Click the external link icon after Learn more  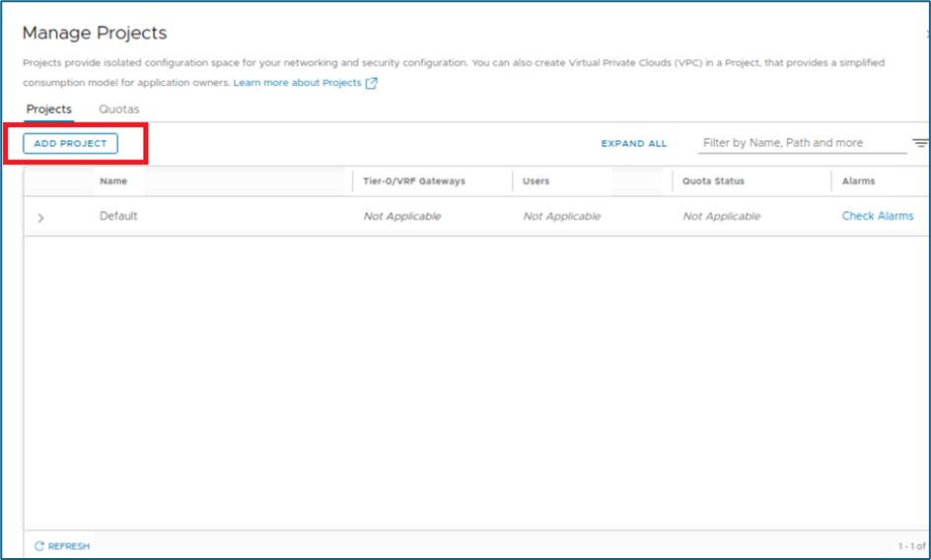point(372,83)
